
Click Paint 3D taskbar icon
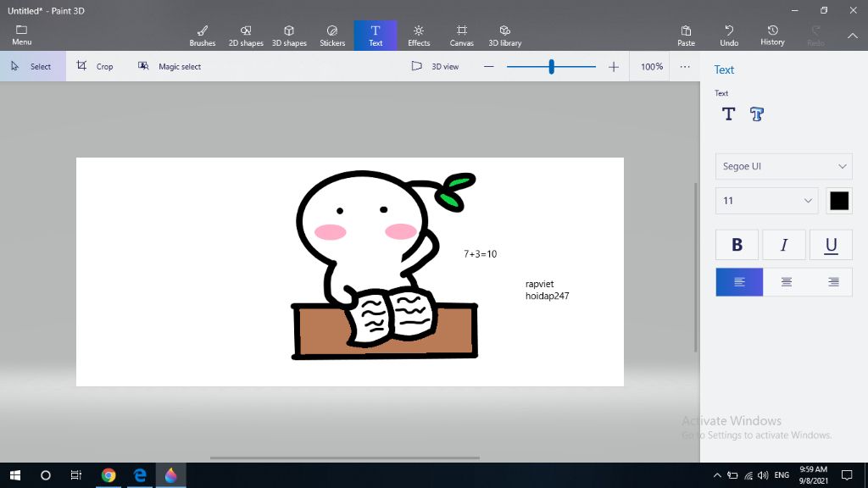pos(171,475)
